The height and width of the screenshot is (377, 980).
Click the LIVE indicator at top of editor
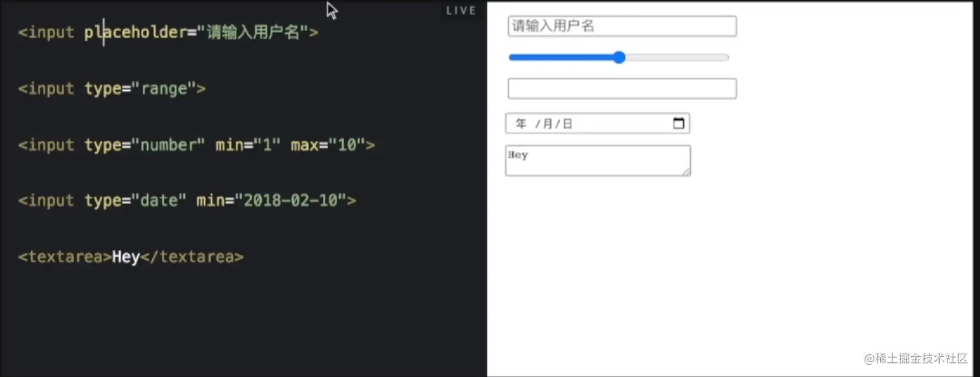pyautogui.click(x=461, y=10)
